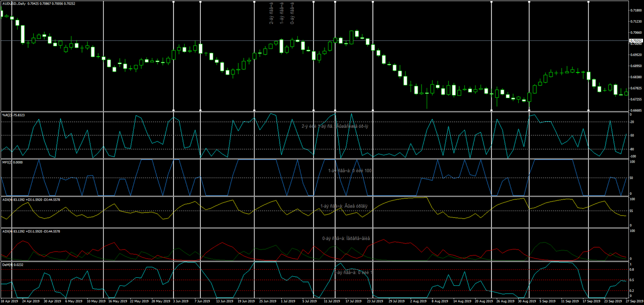
Task: Click the AUDUSD Daily chart title
Action: (x=13, y=3)
